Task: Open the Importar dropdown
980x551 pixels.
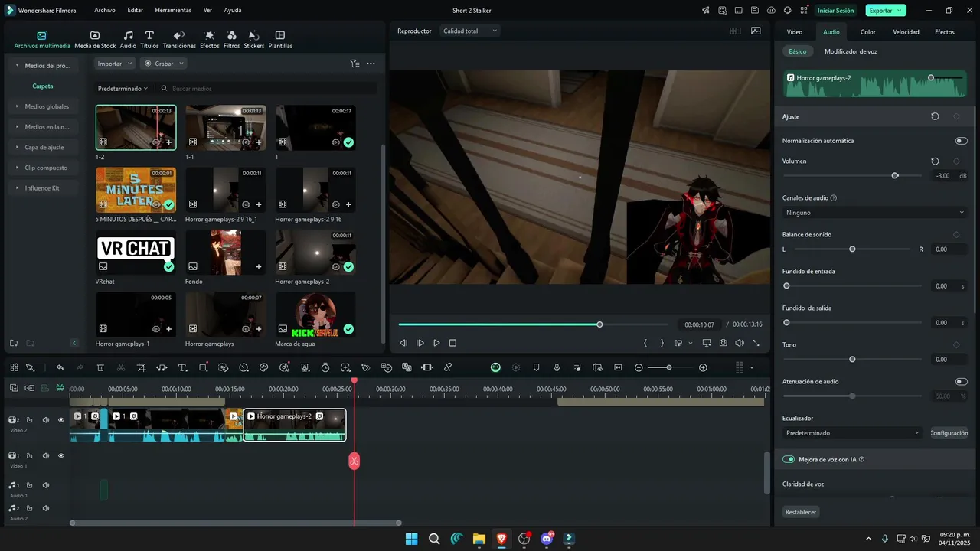Action: [x=115, y=64]
